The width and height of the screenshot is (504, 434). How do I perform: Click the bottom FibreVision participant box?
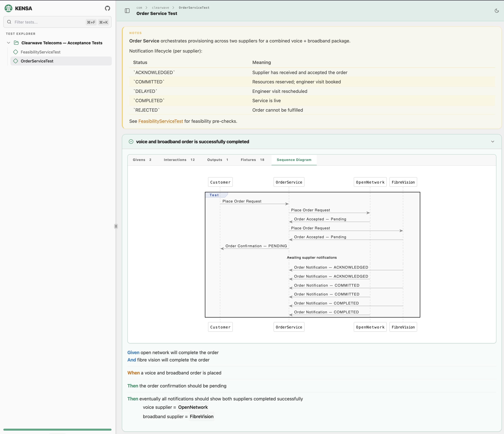click(x=403, y=327)
